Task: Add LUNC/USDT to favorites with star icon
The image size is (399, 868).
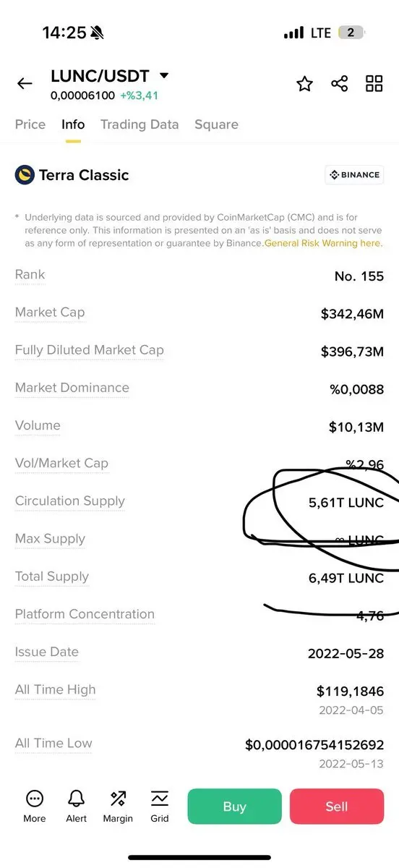Action: click(305, 83)
